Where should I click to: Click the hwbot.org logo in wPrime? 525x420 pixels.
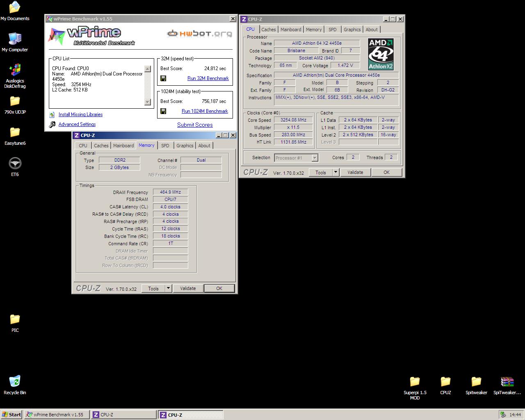click(200, 34)
